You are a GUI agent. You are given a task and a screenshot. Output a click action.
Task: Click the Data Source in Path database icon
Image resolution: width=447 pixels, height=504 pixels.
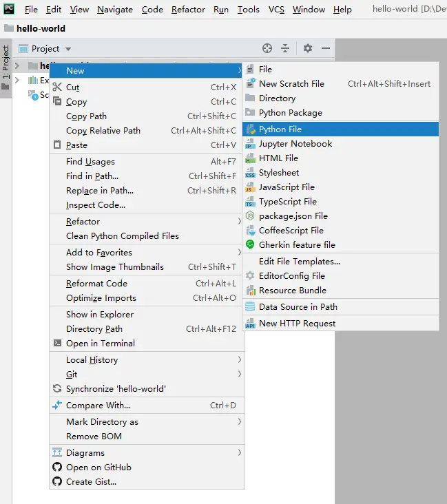(x=250, y=306)
